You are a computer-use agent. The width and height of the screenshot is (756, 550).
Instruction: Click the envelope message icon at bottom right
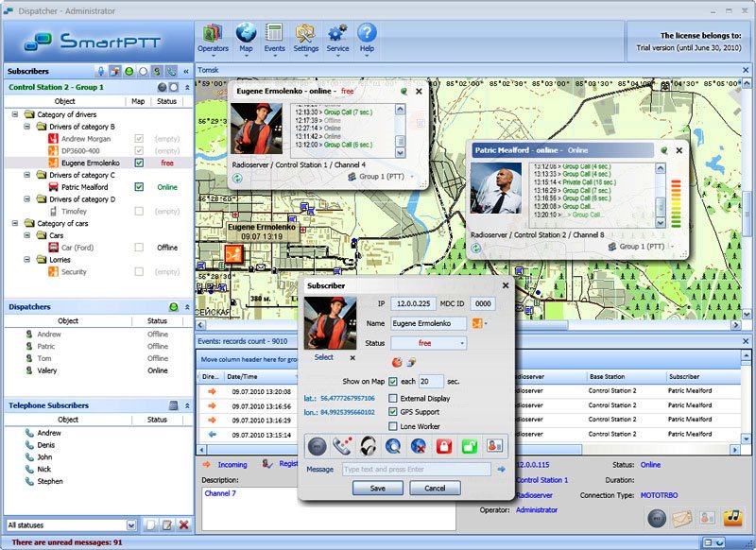[681, 517]
